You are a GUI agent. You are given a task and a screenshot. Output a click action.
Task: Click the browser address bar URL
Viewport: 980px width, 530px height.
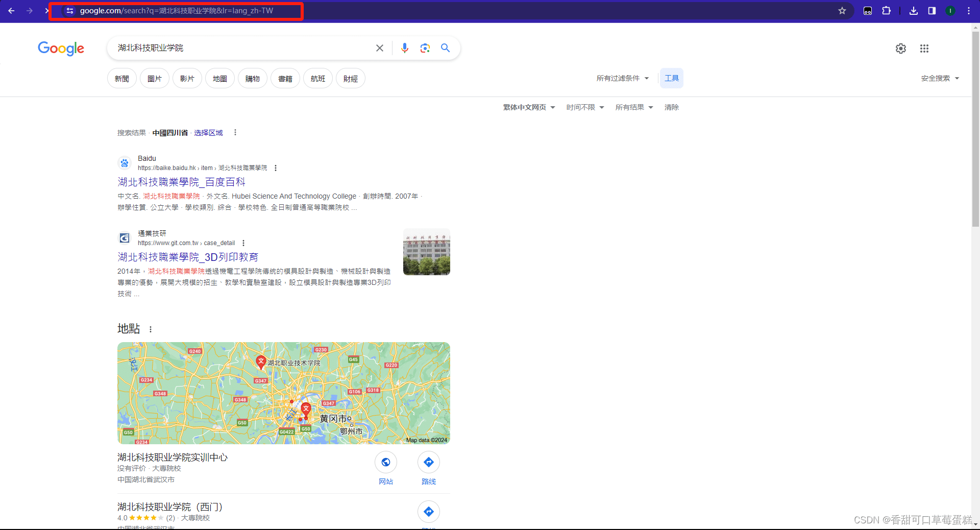pos(176,11)
